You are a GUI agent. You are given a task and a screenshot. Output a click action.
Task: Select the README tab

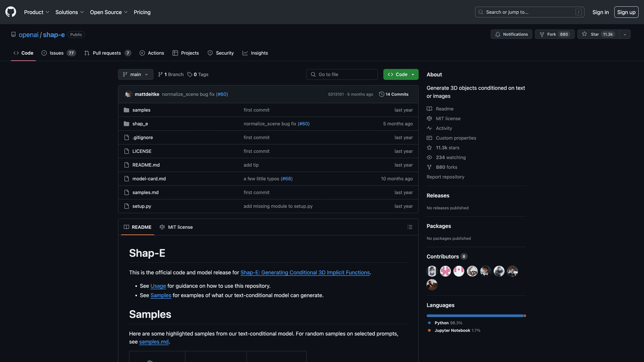click(x=137, y=227)
